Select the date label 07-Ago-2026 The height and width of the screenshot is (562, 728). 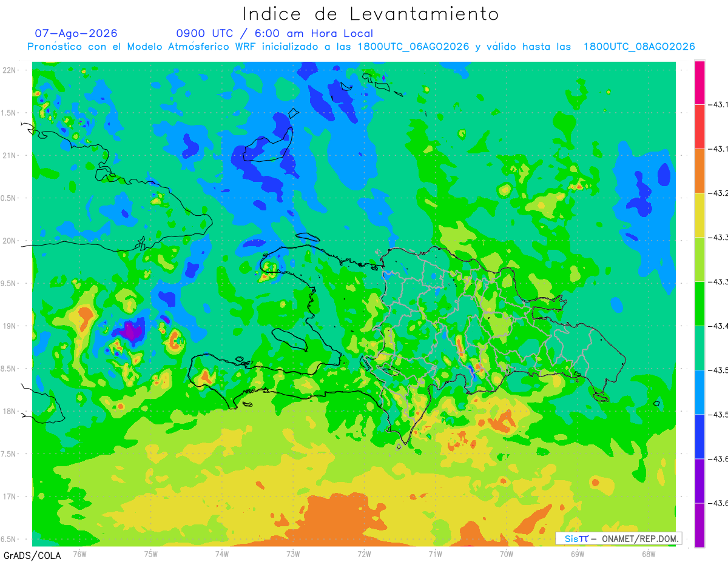pos(76,33)
